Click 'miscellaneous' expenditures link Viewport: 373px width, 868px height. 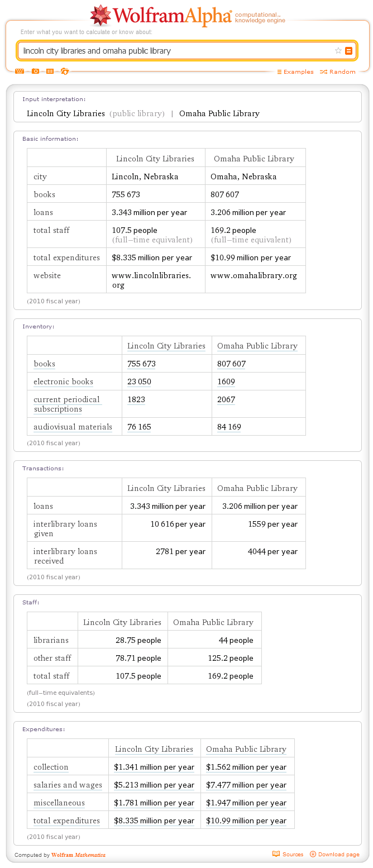(59, 803)
